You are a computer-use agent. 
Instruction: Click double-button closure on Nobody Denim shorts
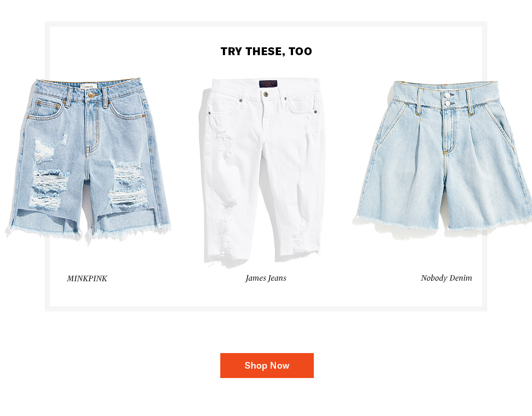(447, 99)
